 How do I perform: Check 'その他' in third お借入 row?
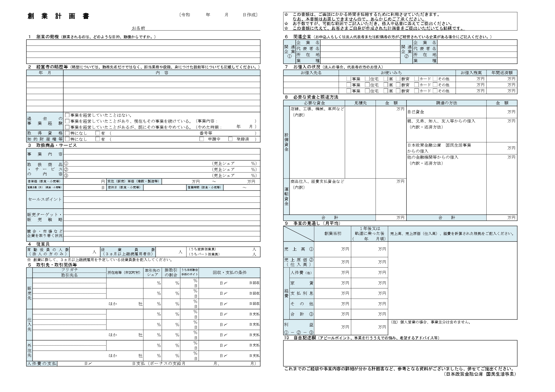tap(435, 91)
